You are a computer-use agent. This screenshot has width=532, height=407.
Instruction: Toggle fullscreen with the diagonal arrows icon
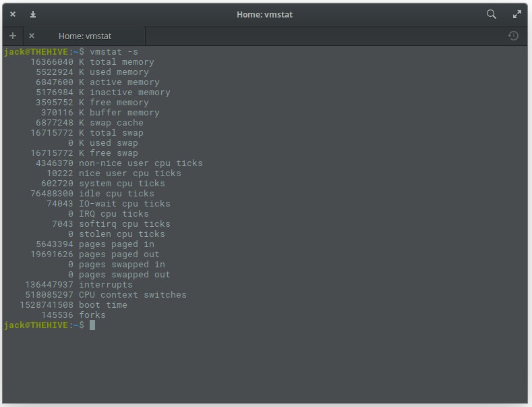click(x=517, y=14)
